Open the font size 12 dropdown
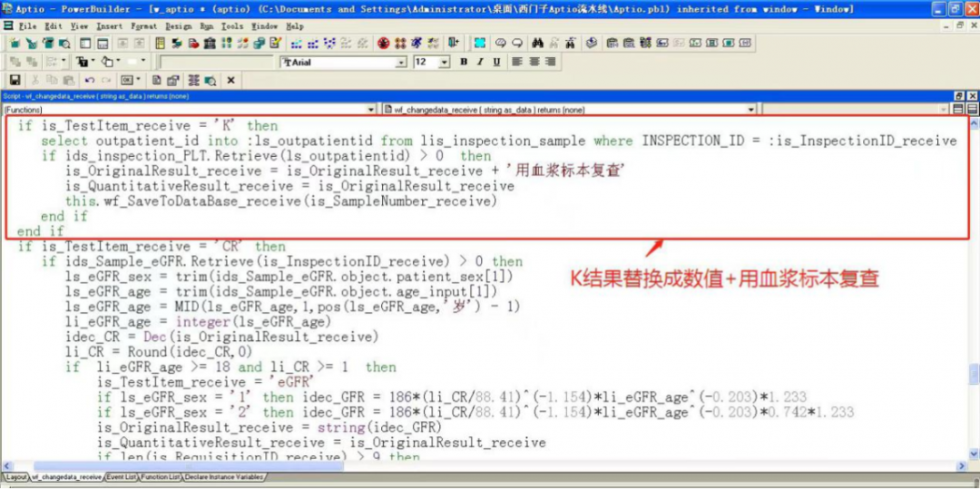The image size is (980, 489). pos(445,63)
